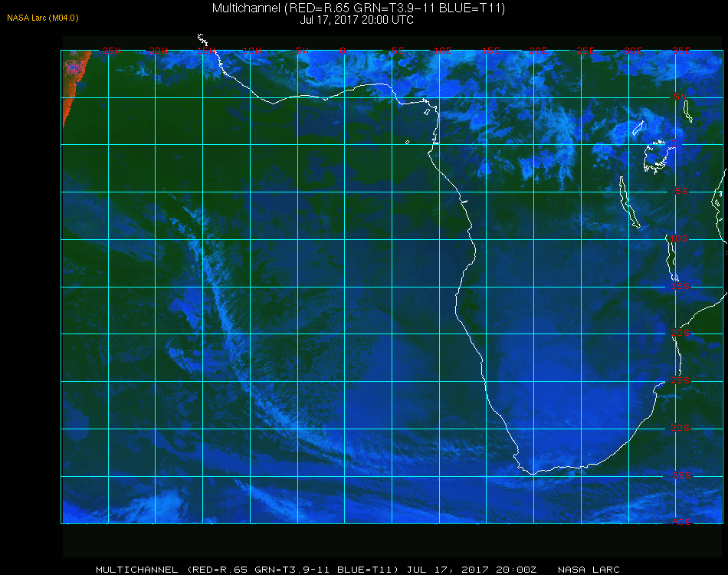This screenshot has width=728, height=575.
Task: Click the 20S latitude label
Action: pyautogui.click(x=680, y=333)
